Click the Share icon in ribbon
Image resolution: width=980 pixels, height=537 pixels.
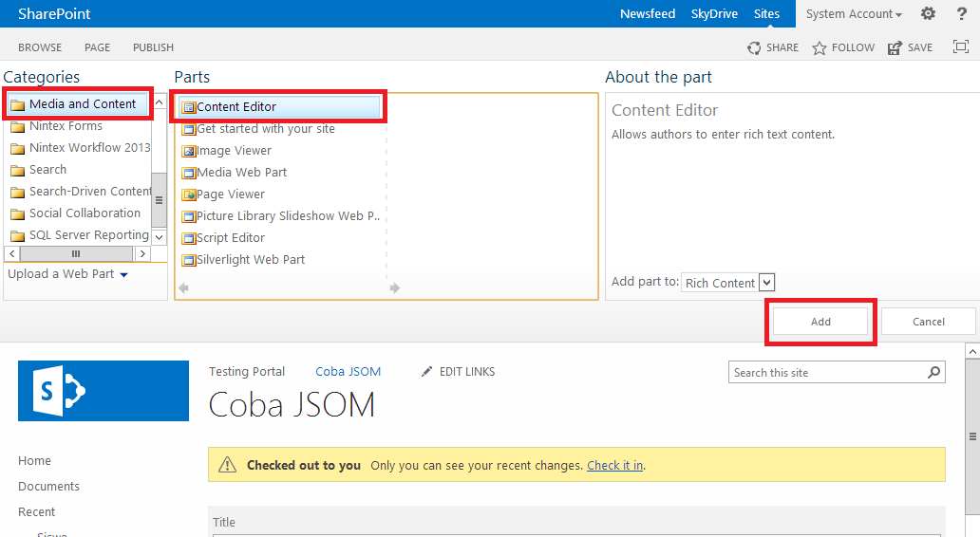(x=754, y=47)
